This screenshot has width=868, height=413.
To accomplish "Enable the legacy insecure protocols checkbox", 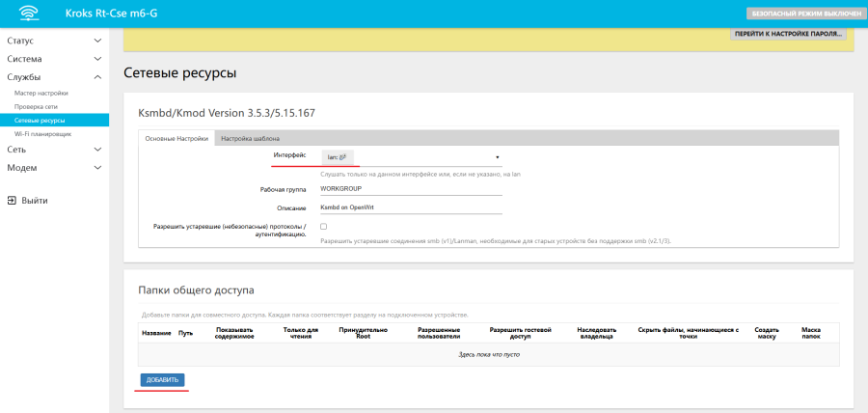I will [323, 227].
